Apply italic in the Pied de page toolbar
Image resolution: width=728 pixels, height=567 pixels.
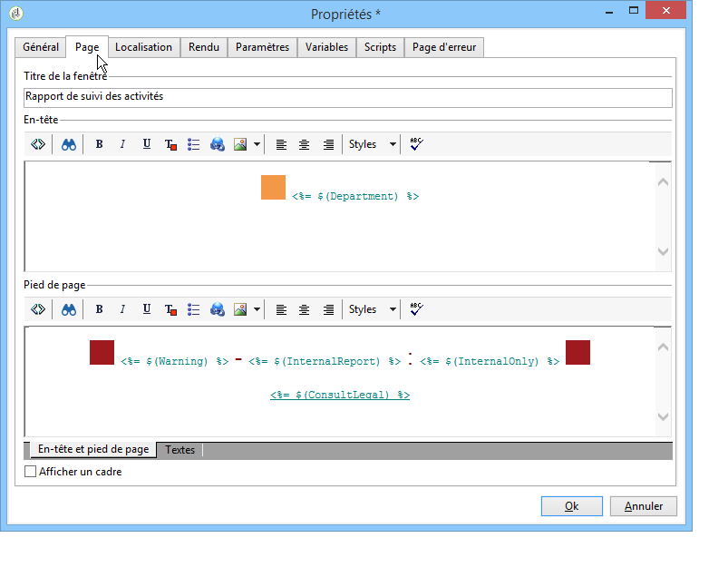[x=122, y=309]
